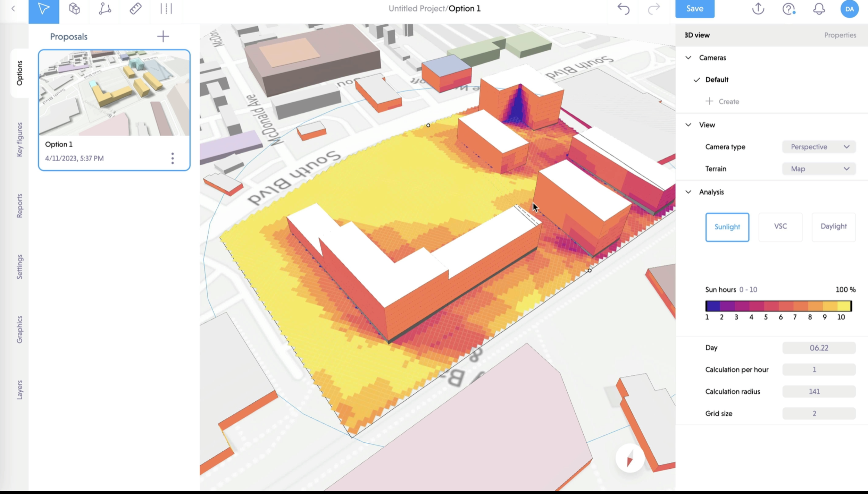Click the undo arrow icon

click(x=624, y=9)
